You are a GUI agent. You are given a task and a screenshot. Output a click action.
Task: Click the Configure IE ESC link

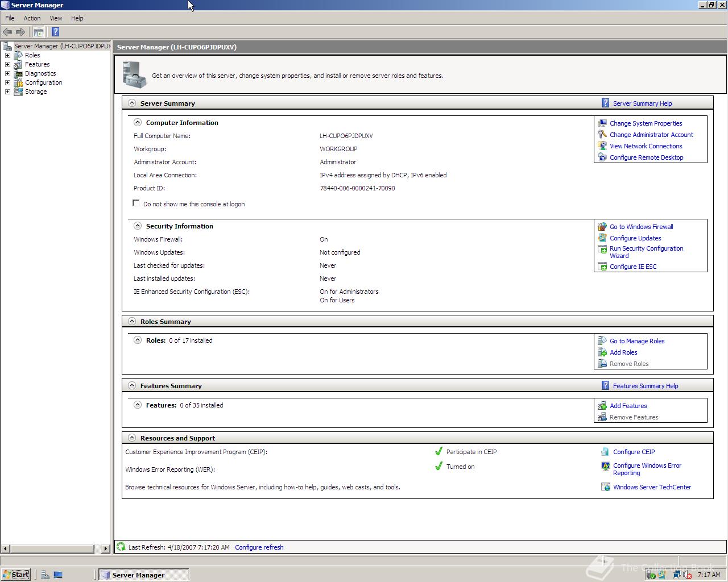click(x=633, y=267)
